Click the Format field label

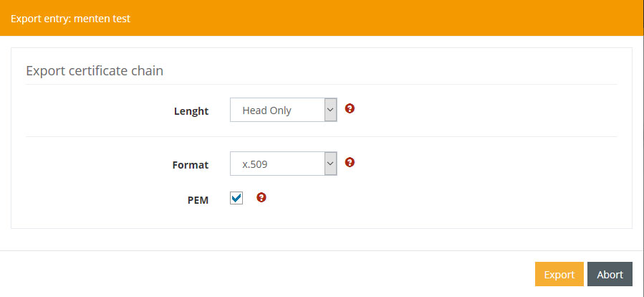coord(191,164)
